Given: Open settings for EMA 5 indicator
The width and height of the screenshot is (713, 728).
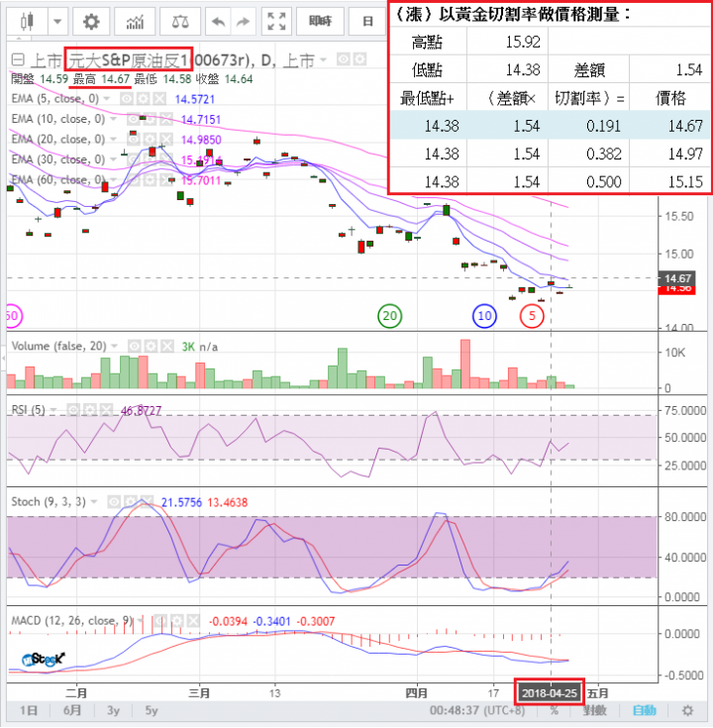Looking at the screenshot, I should [143, 98].
